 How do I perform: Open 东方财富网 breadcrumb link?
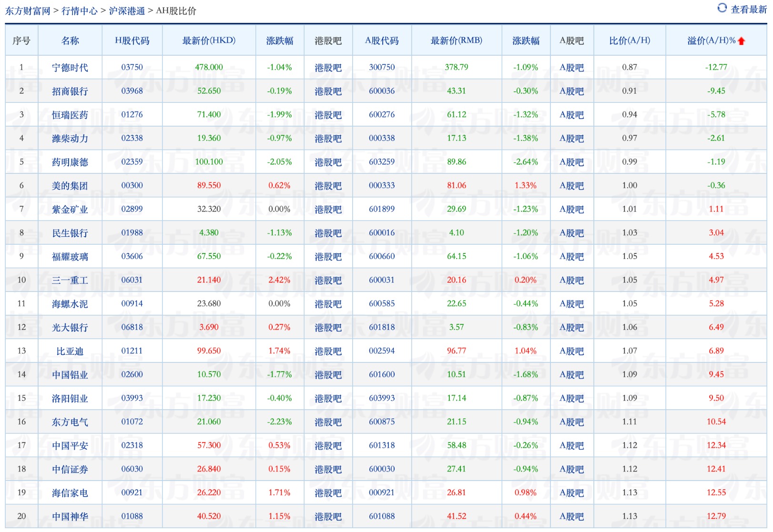pyautogui.click(x=28, y=11)
